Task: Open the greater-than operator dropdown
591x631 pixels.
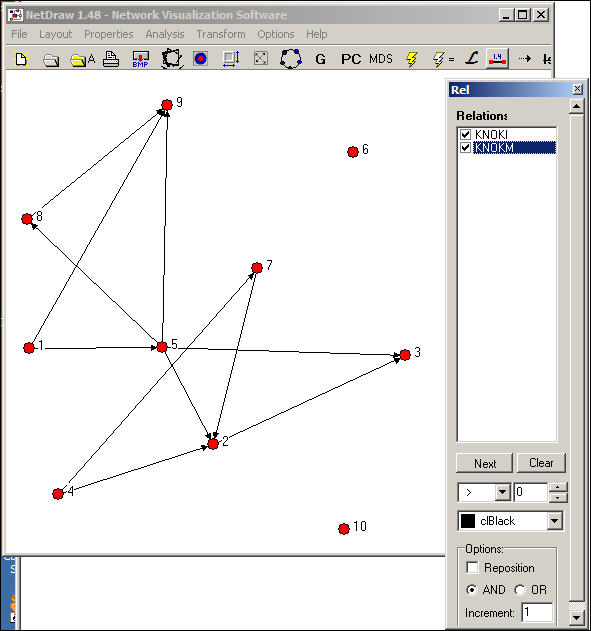Action: tap(502, 492)
